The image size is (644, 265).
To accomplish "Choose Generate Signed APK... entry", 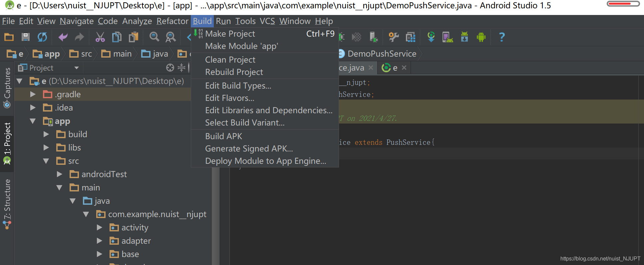I will tap(265, 149).
